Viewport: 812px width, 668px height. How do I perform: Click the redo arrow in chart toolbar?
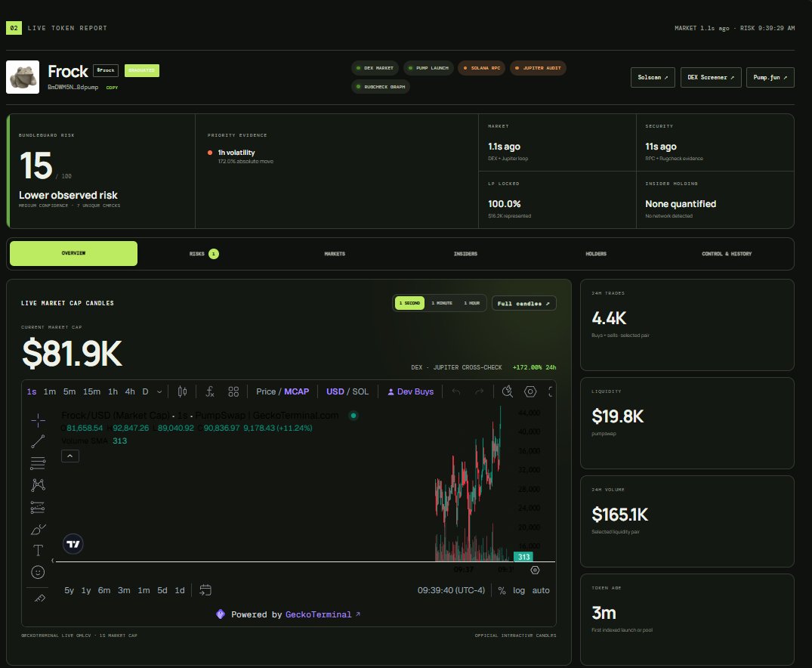(480, 391)
